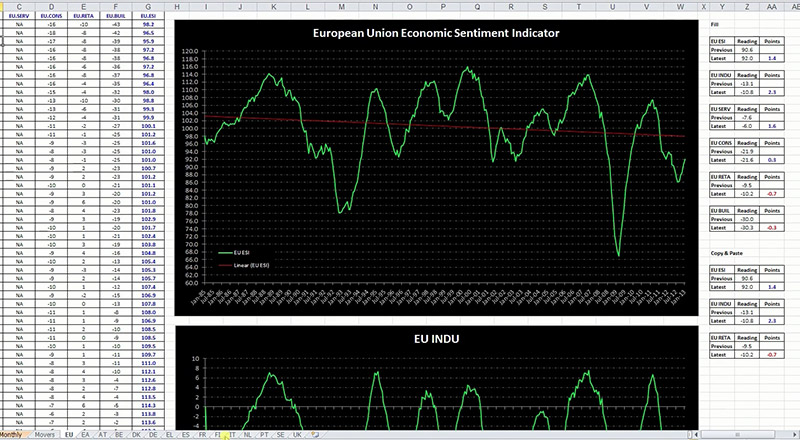Click the Insert Worksheet tab icon
The width and height of the screenshot is (800, 440).
[315, 435]
